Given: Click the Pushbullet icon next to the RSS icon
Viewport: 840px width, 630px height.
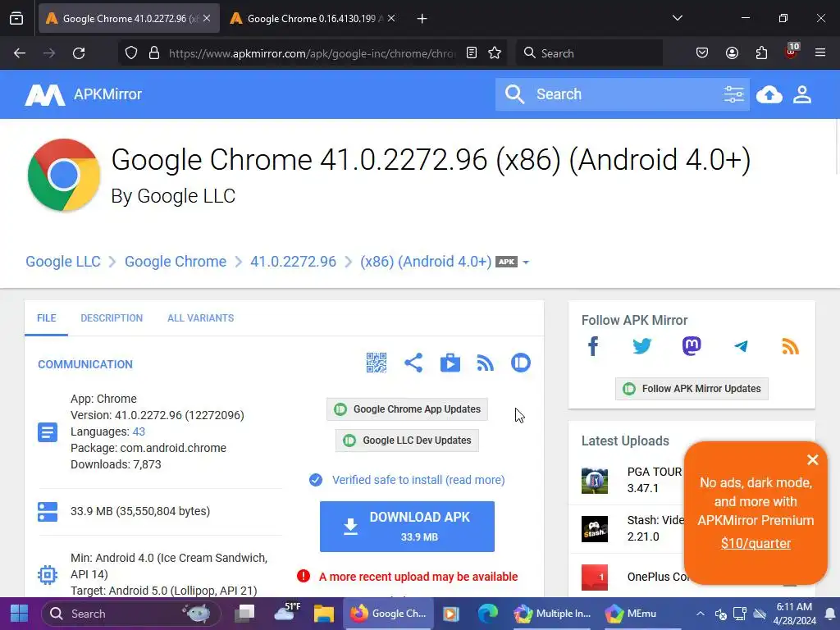Looking at the screenshot, I should 521,363.
